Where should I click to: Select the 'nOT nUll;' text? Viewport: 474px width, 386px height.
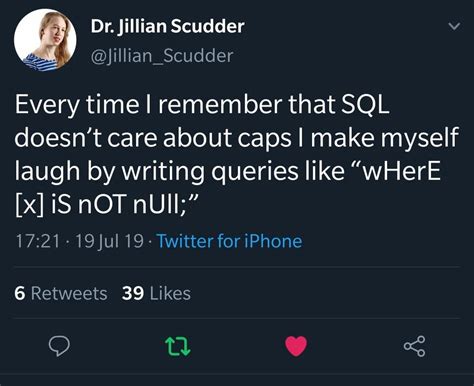pyautogui.click(x=138, y=204)
